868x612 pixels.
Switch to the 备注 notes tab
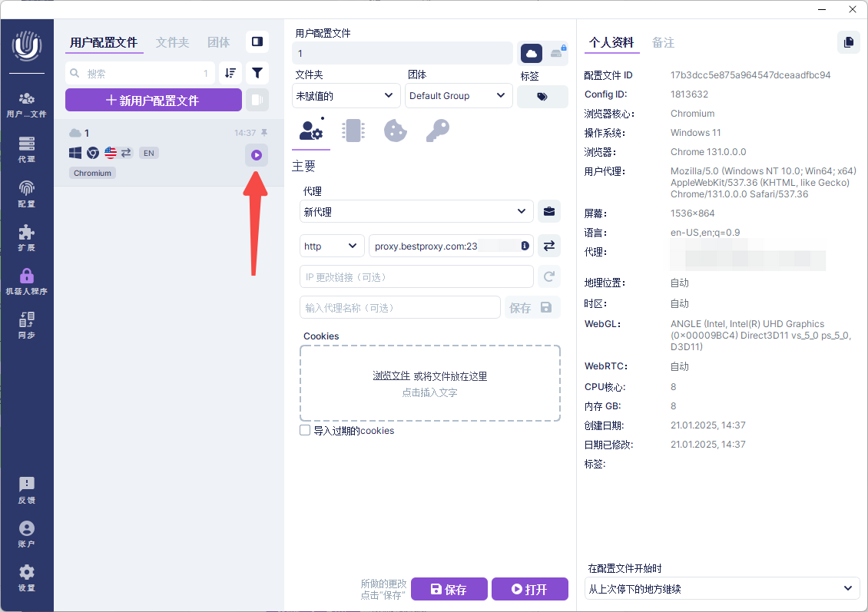663,42
